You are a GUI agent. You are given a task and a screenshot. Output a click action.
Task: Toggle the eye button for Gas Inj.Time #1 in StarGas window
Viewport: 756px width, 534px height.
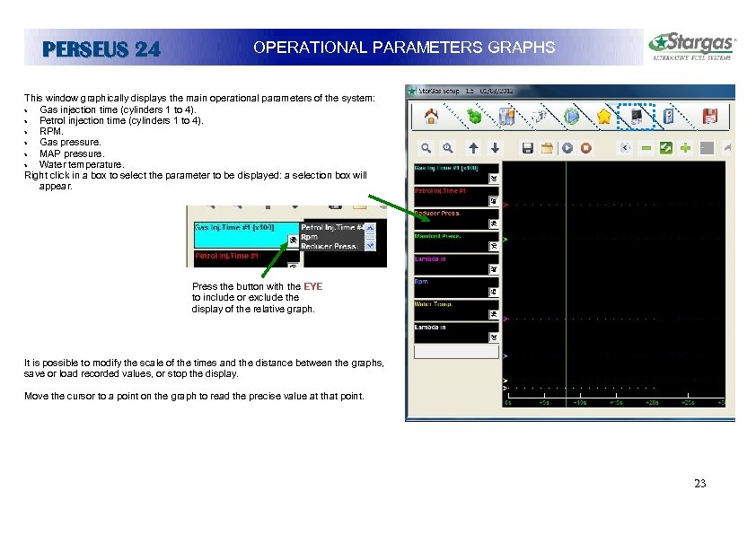tap(493, 179)
